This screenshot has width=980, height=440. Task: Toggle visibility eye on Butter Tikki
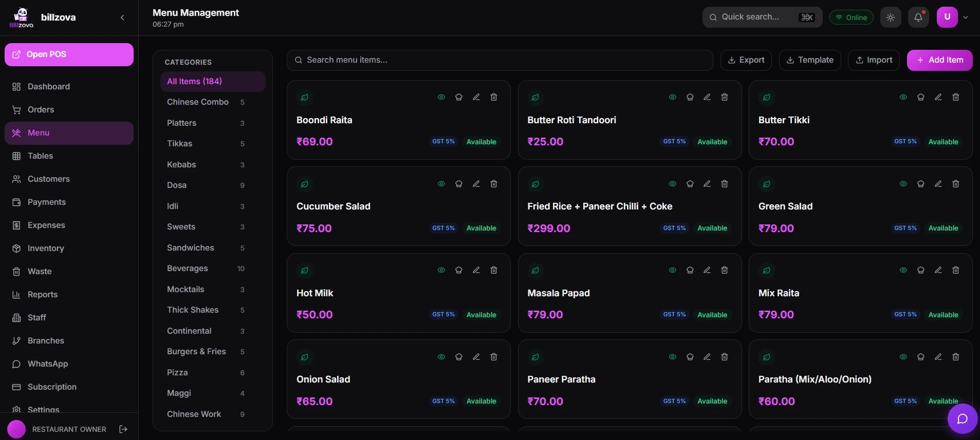point(903,97)
